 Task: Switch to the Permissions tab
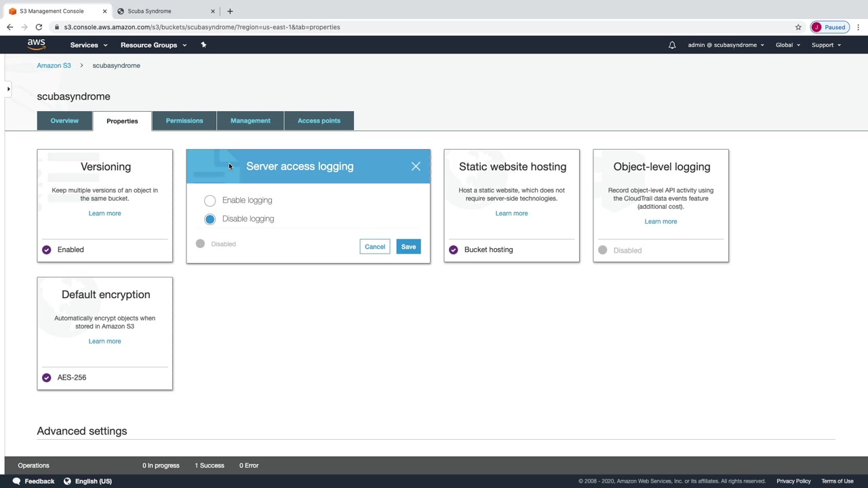coord(184,121)
